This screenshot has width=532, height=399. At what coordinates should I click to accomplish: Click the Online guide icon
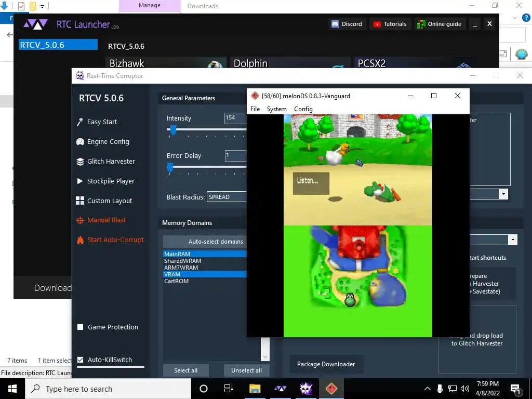[x=421, y=24]
